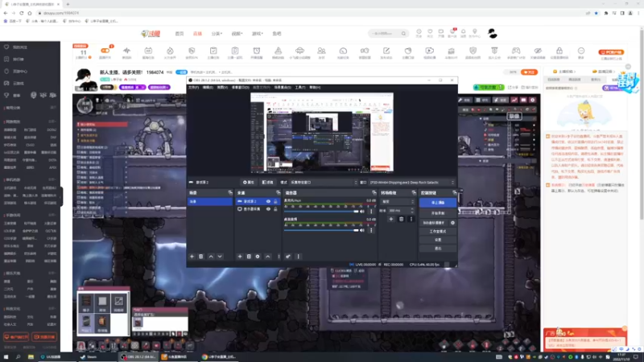The image size is (644, 362).
Task: Click the Exit button in OBS Controls
Action: coord(438,249)
